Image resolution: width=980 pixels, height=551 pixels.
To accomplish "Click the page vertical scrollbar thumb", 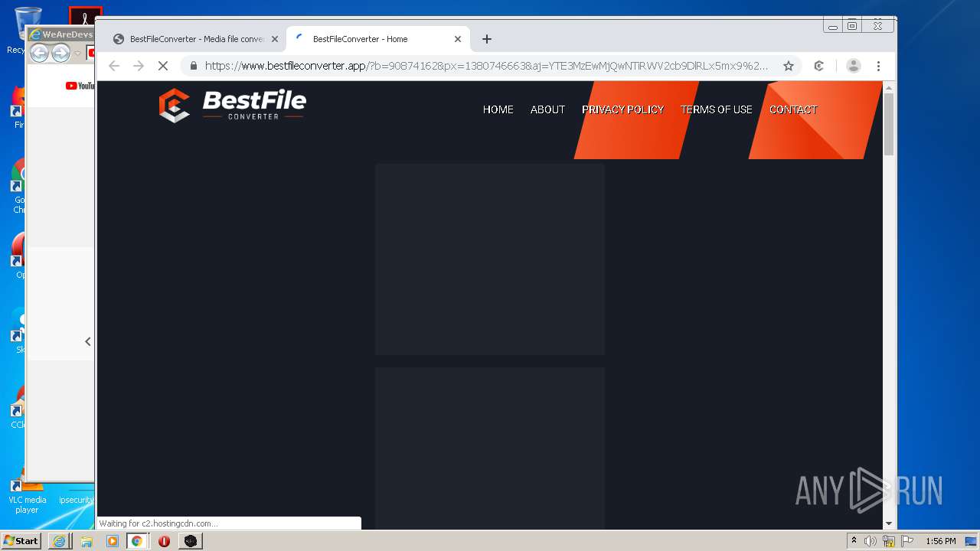I will (889, 123).
